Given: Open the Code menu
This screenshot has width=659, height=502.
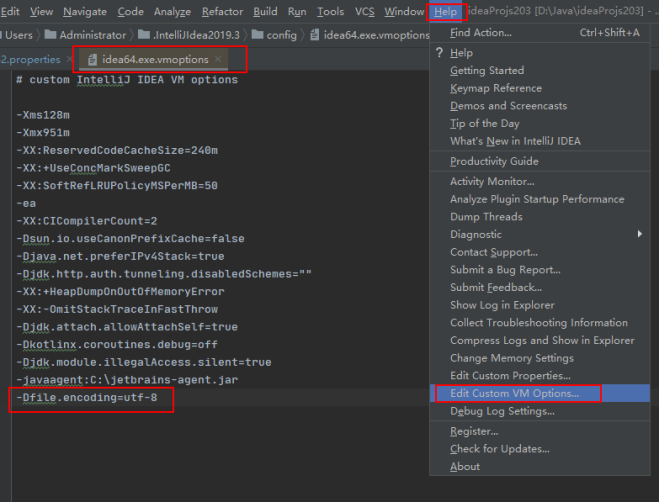Looking at the screenshot, I should pos(130,11).
